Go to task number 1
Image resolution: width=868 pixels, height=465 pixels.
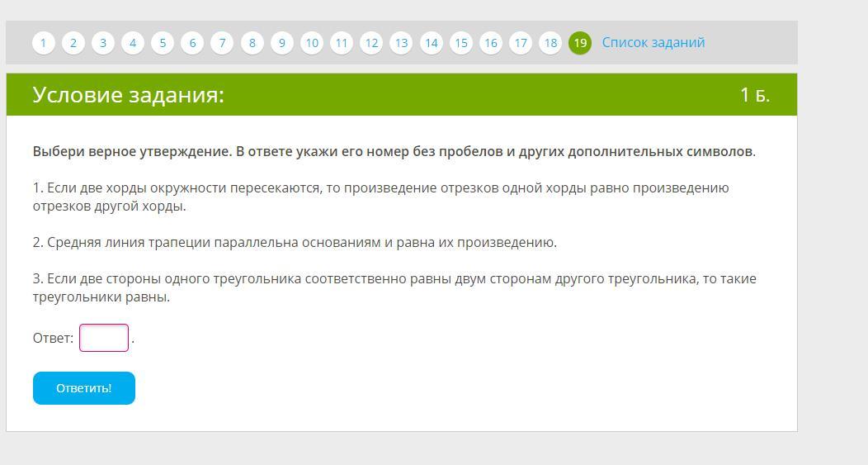[x=43, y=43]
